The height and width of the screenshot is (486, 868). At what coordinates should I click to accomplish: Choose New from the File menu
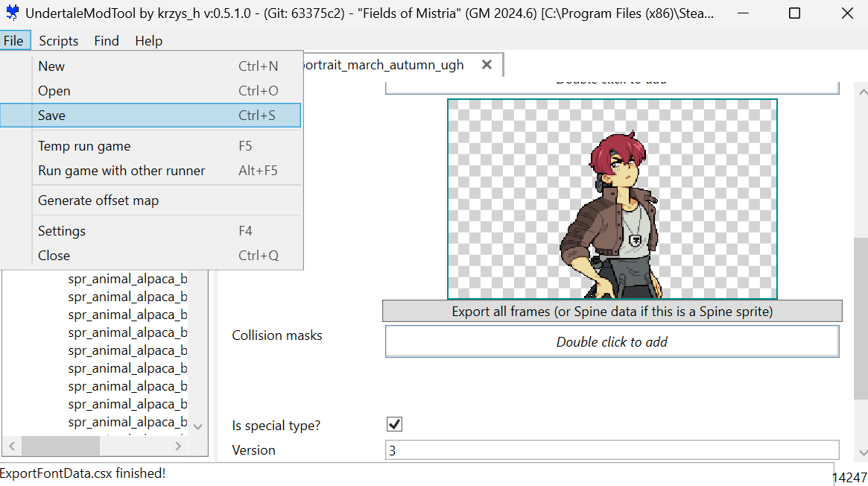coord(151,66)
